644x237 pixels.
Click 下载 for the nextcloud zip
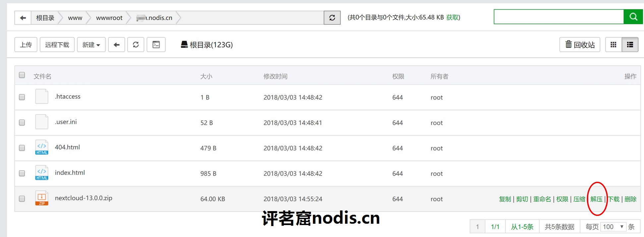(614, 199)
